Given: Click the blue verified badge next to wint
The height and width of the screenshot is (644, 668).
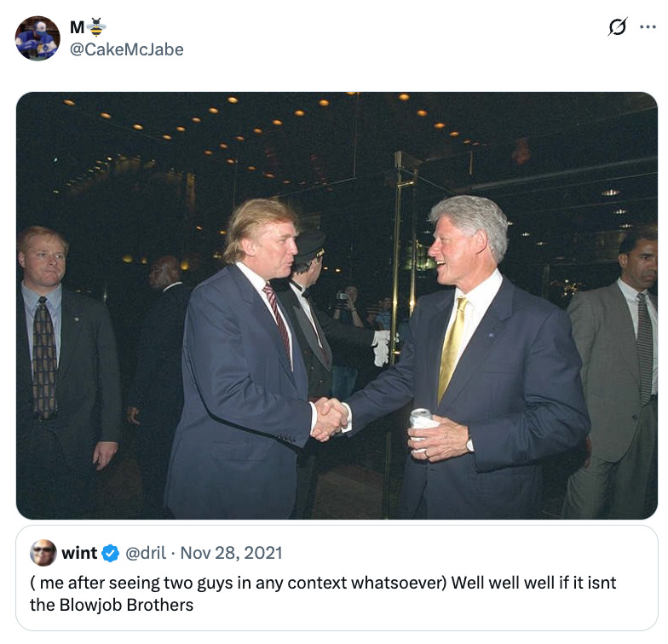Looking at the screenshot, I should tap(111, 554).
